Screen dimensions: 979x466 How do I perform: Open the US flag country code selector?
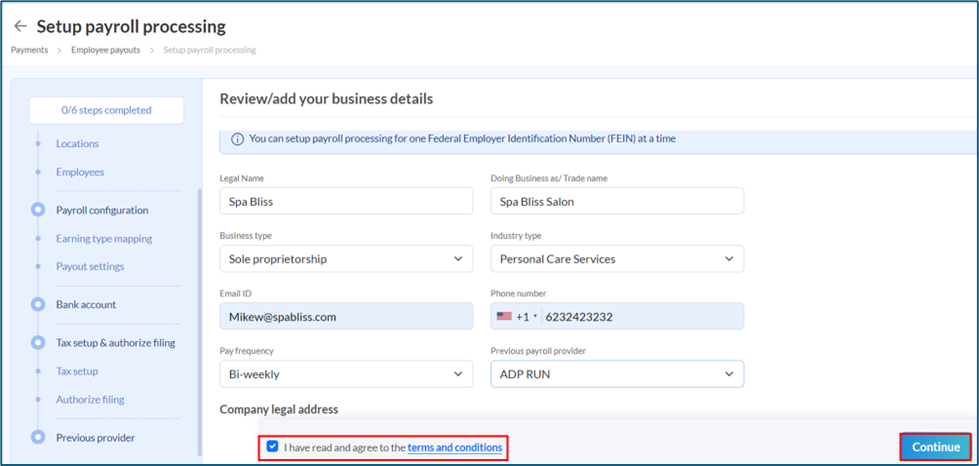(x=517, y=317)
